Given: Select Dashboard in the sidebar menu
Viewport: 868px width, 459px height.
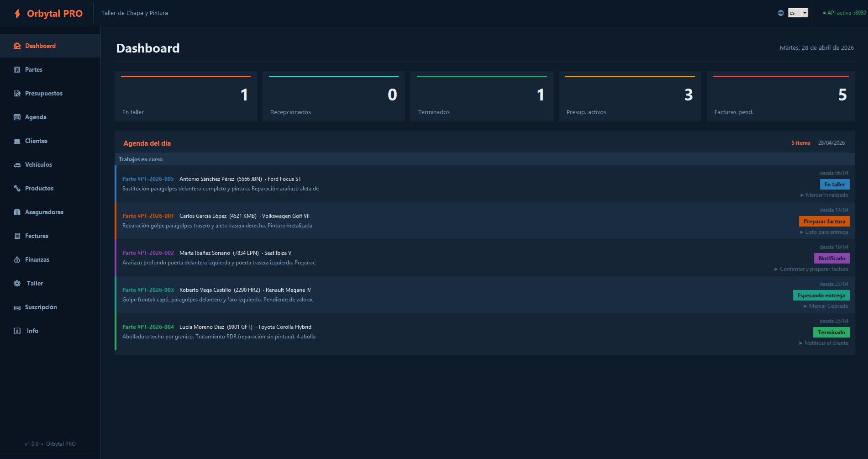Looking at the screenshot, I should click(x=40, y=46).
